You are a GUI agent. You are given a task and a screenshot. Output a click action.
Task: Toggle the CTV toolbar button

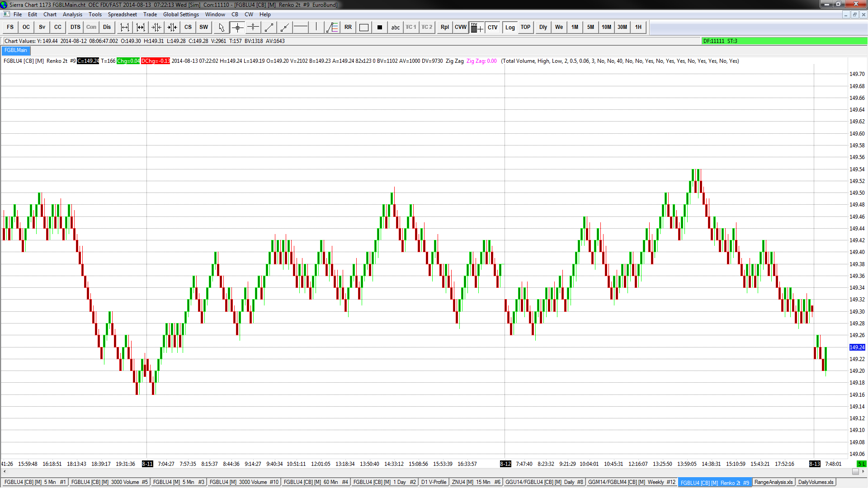[x=492, y=28]
